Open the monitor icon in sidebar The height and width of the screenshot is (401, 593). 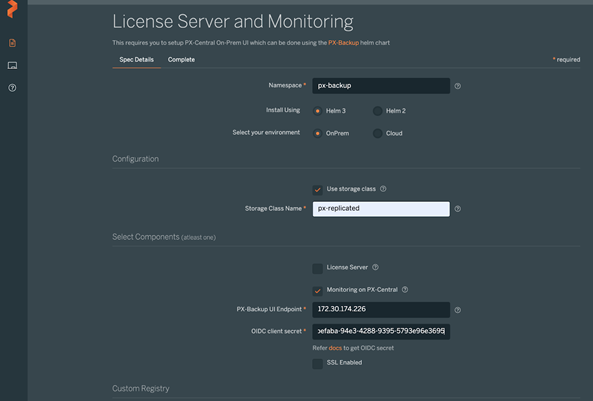(x=12, y=65)
